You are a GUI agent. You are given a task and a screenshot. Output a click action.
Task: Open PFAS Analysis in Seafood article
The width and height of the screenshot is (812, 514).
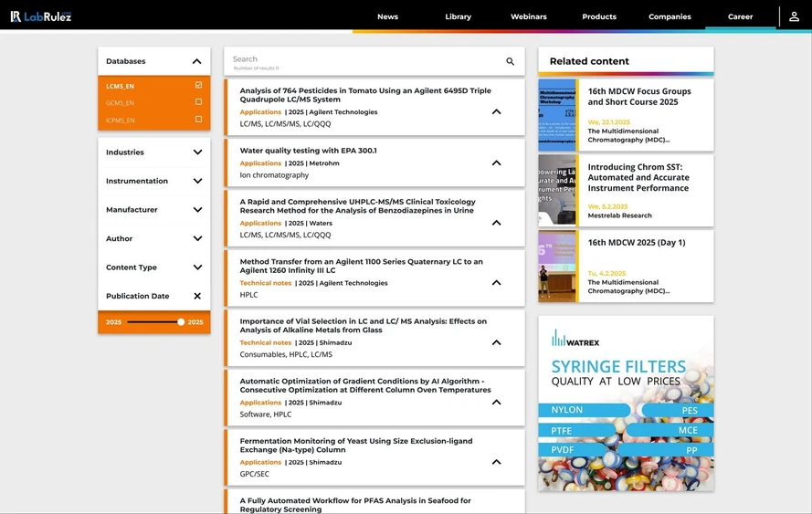355,505
